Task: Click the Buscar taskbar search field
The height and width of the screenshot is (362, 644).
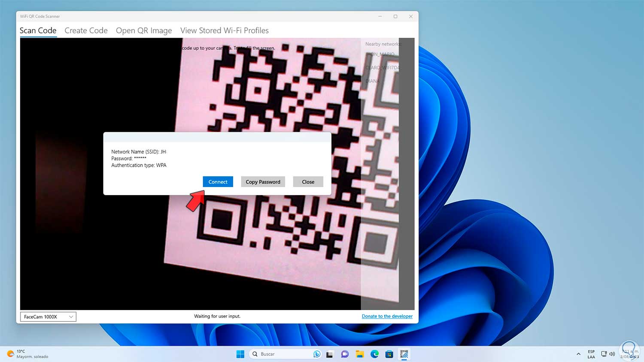Action: pyautogui.click(x=286, y=354)
